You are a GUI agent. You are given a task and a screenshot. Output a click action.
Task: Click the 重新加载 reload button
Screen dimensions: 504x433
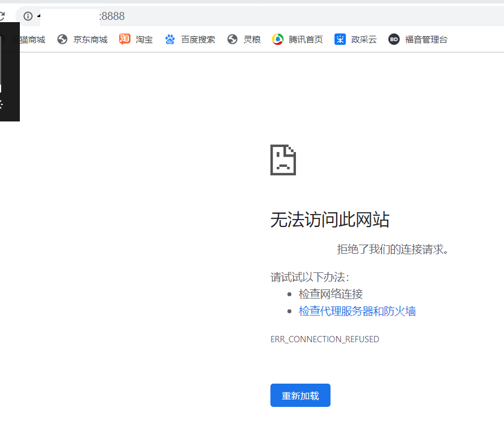point(300,396)
